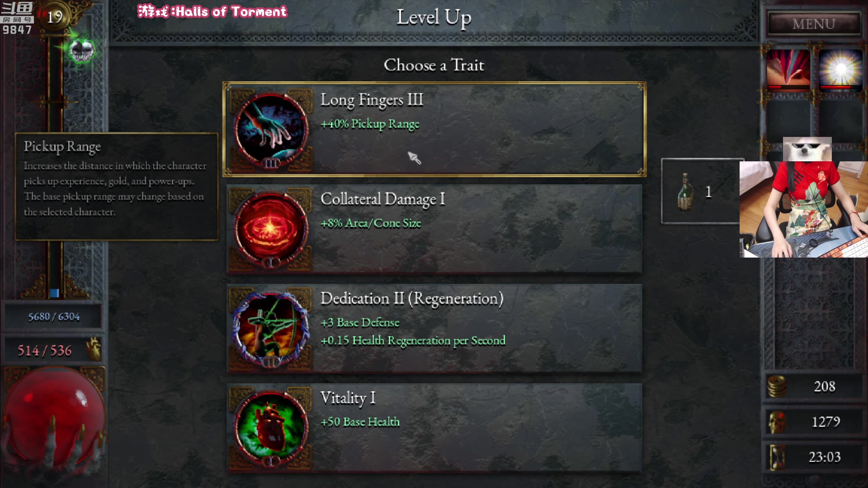
Task: Click the potion bottle reroll icon
Action: coord(685,192)
